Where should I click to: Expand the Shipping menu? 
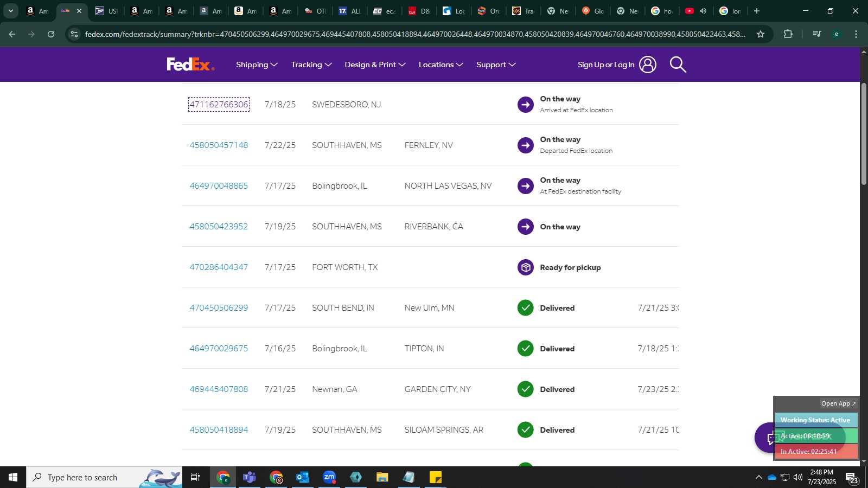tap(257, 65)
